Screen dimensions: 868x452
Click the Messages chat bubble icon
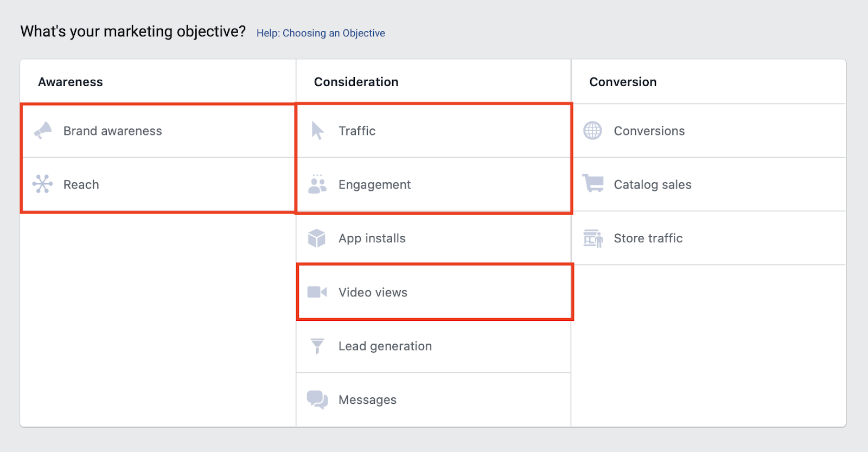[x=317, y=399]
